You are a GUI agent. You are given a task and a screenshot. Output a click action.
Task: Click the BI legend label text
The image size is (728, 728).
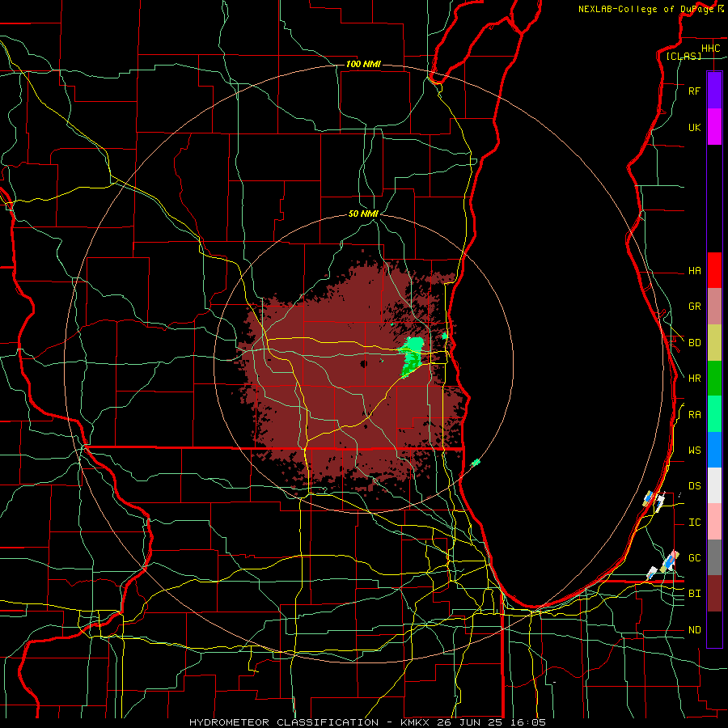point(694,594)
